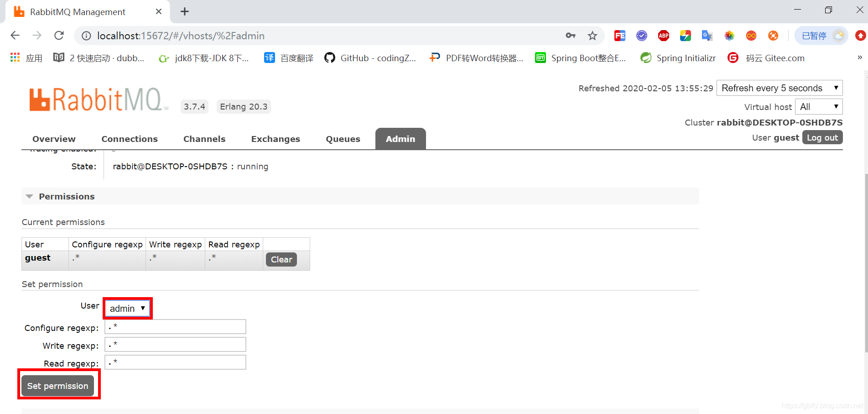
Task: Log out of the guest account
Action: point(822,137)
